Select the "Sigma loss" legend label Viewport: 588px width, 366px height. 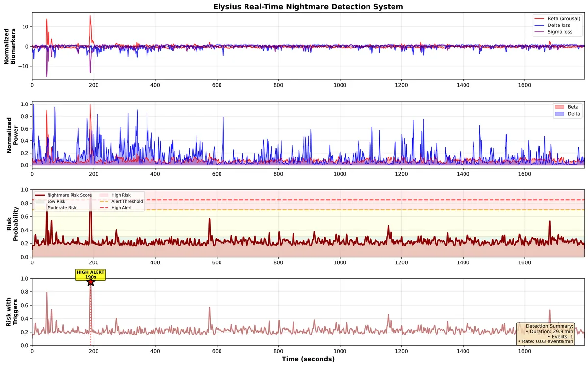click(x=561, y=32)
